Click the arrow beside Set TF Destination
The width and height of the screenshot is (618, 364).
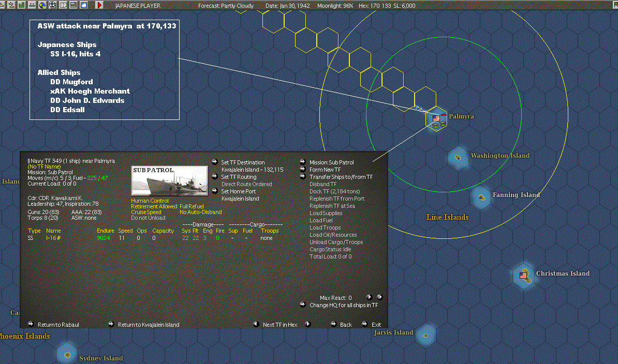pos(215,162)
